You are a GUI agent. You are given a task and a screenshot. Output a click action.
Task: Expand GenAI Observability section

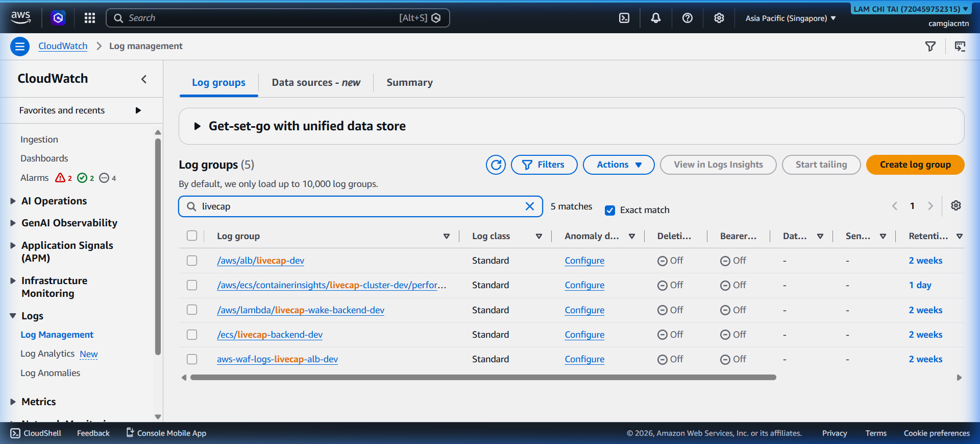pyautogui.click(x=13, y=223)
